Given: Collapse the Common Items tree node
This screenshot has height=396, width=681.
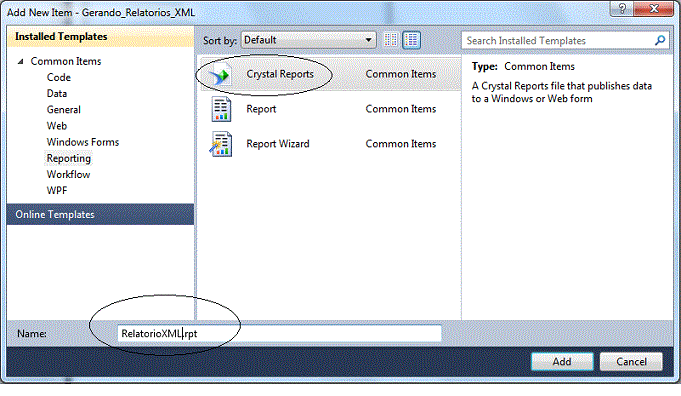Looking at the screenshot, I should (x=20, y=62).
